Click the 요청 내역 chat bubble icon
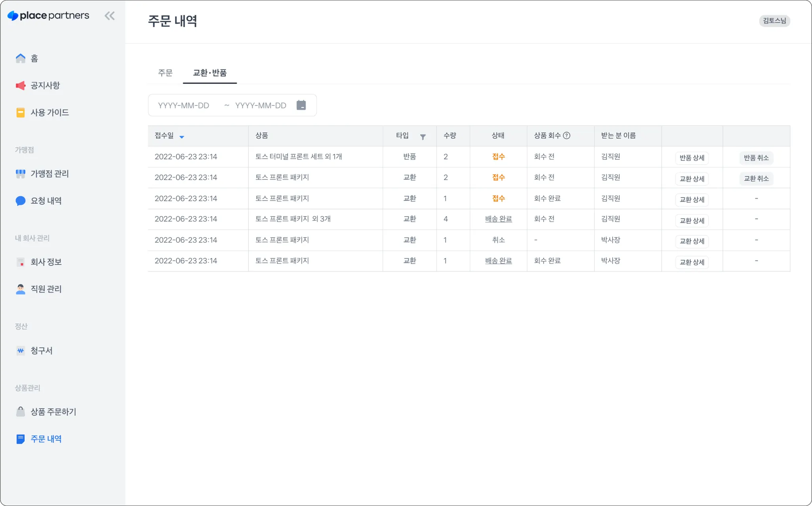812x506 pixels. pyautogui.click(x=21, y=201)
